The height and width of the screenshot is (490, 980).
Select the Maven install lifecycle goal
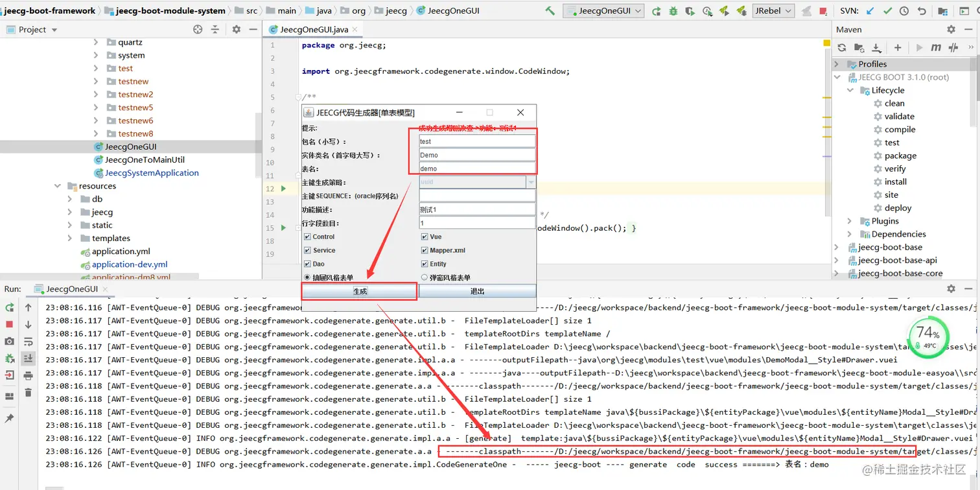point(896,182)
